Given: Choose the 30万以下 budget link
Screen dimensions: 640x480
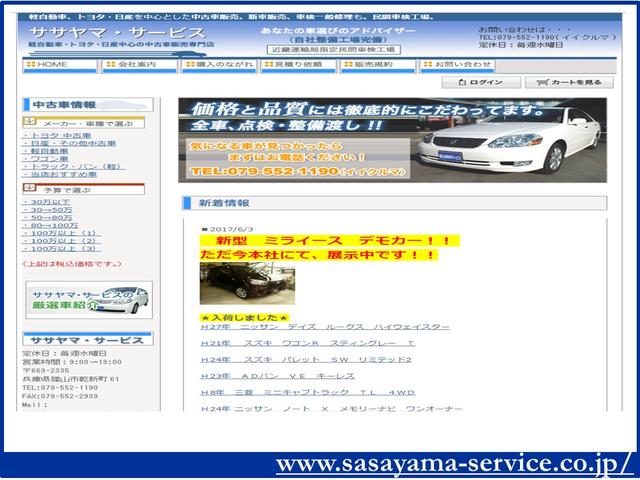Looking at the screenshot, I should coord(41,201).
